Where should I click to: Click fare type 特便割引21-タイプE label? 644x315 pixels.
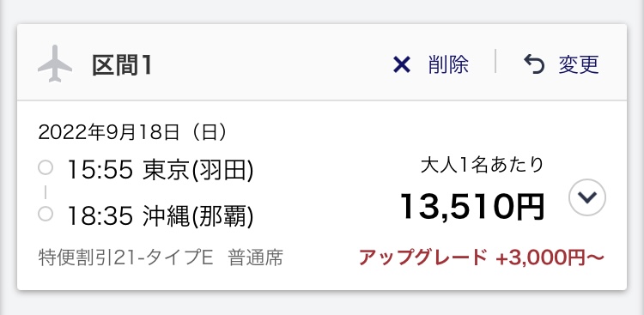tap(125, 258)
